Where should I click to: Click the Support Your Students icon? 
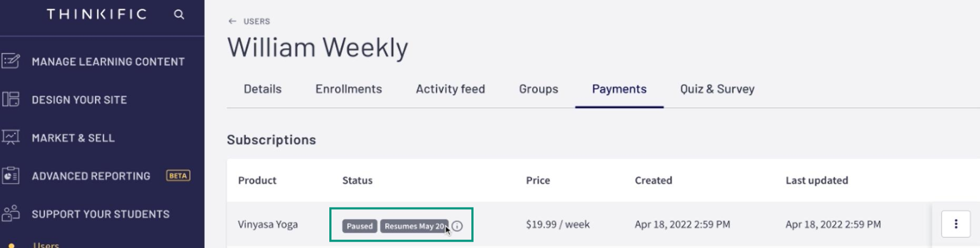point(11,213)
